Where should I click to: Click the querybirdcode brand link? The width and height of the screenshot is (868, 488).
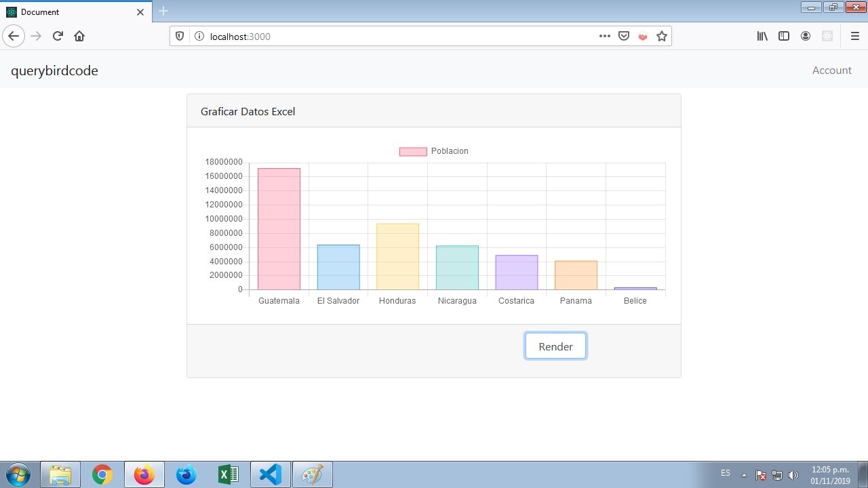coord(54,70)
